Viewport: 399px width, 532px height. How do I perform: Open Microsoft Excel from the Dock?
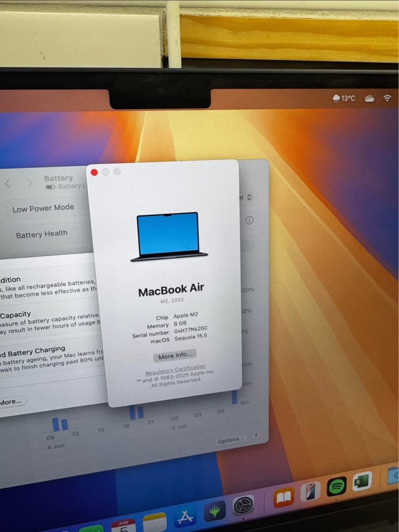pyautogui.click(x=362, y=481)
